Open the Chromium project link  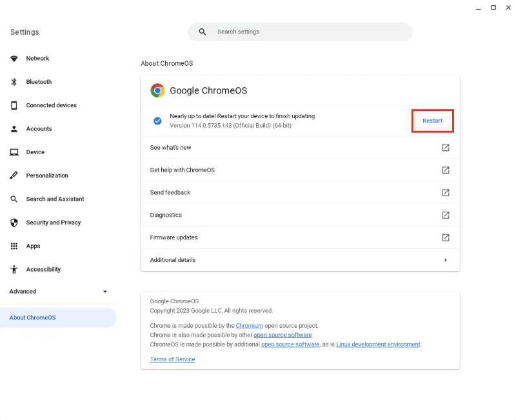(x=250, y=325)
